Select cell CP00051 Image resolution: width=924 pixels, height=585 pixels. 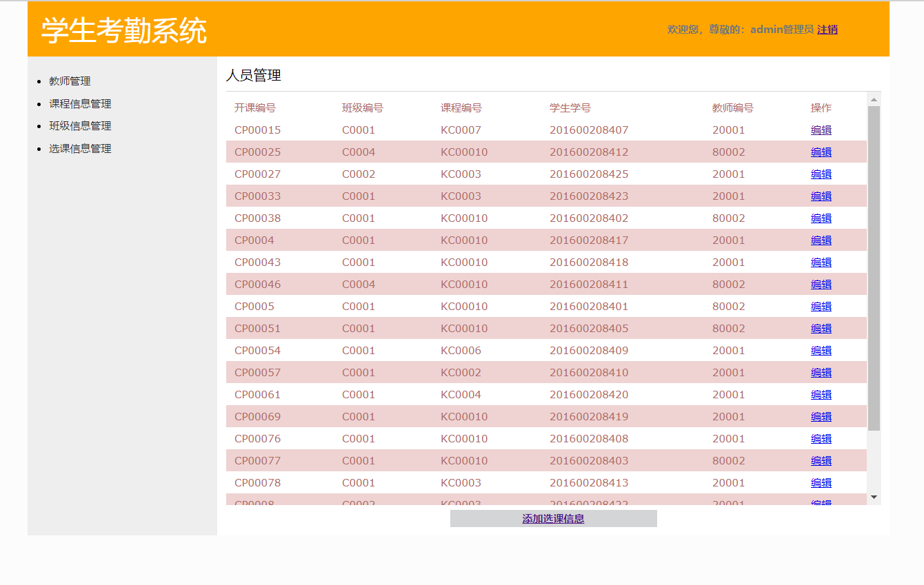tap(258, 329)
